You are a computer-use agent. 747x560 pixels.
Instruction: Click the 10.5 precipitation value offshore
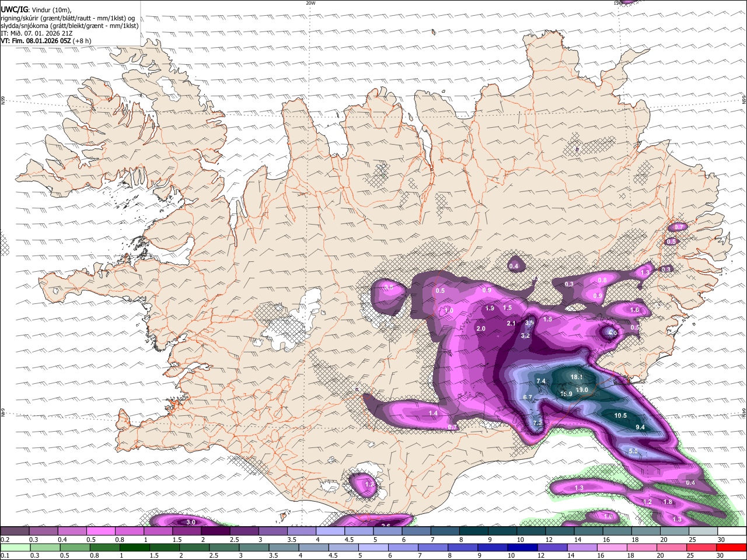click(620, 415)
